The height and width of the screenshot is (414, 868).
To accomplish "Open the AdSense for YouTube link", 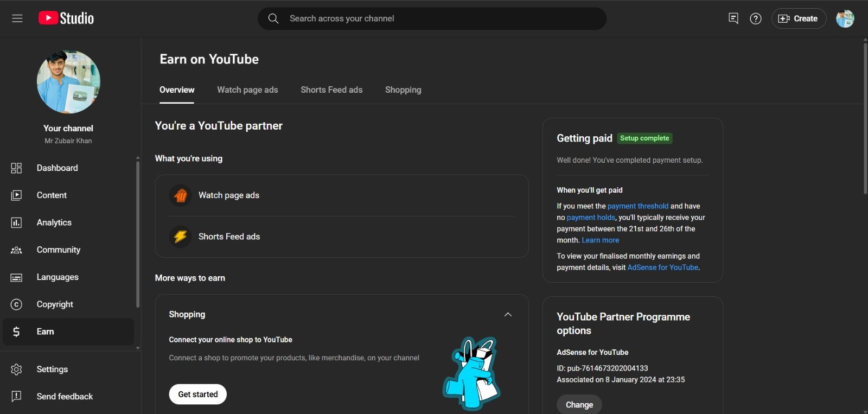I will click(x=663, y=267).
